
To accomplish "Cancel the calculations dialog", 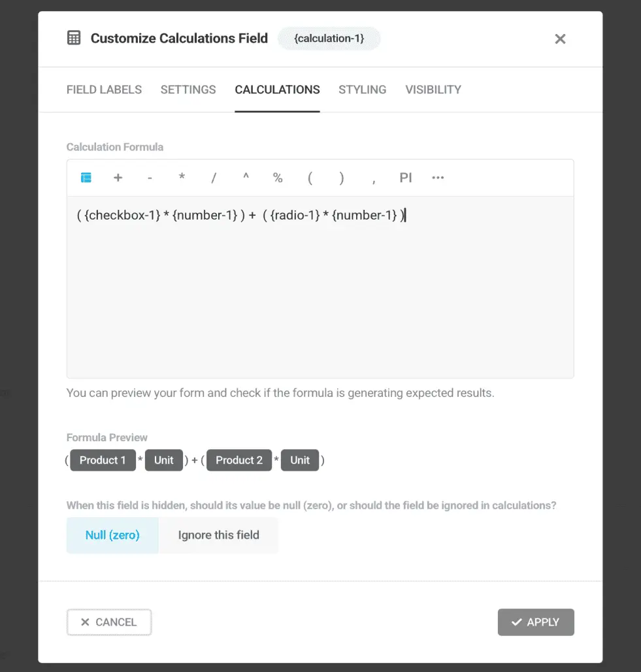I will pyautogui.click(x=109, y=622).
